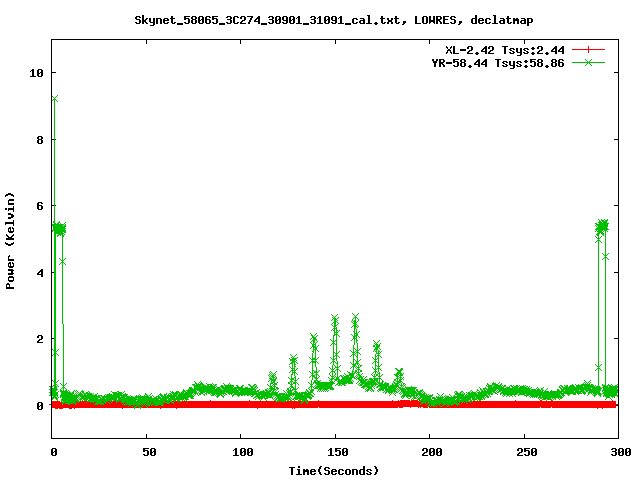Image resolution: width=640 pixels, height=480 pixels.
Task: Click the y-axis tick label 10
Action: pos(36,73)
